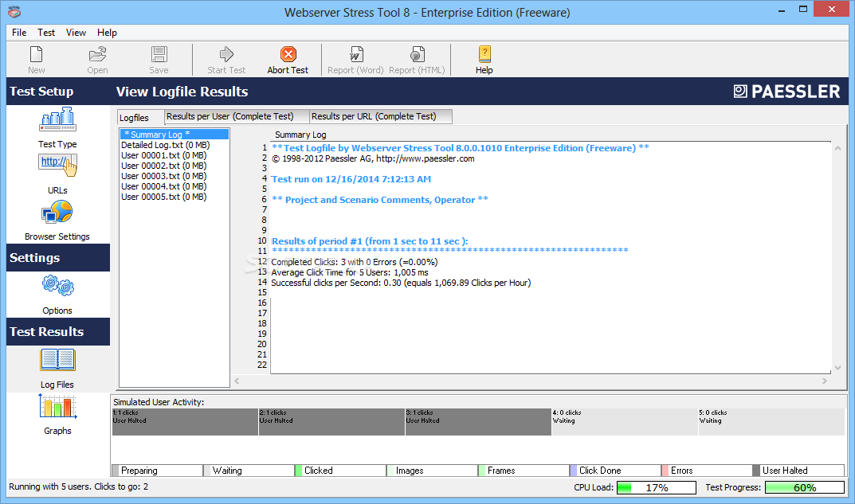Screen dimensions: 855x504
Task: Click the Preparing legend color swatch
Action: pos(116,471)
